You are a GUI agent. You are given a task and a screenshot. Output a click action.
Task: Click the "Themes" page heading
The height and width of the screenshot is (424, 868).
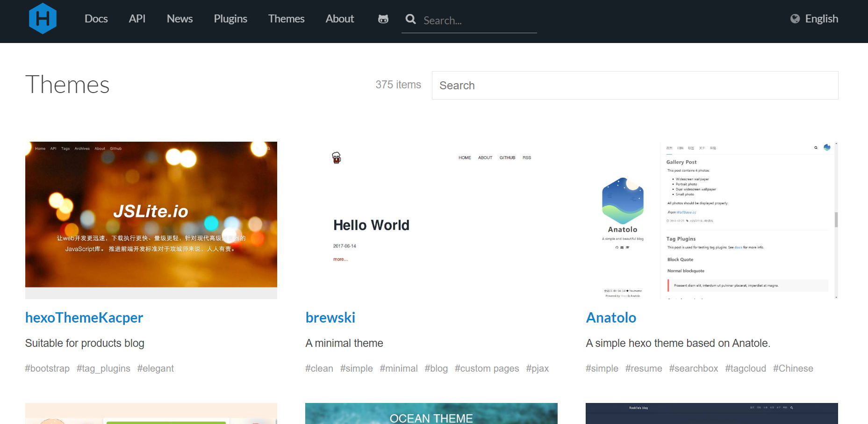(67, 85)
